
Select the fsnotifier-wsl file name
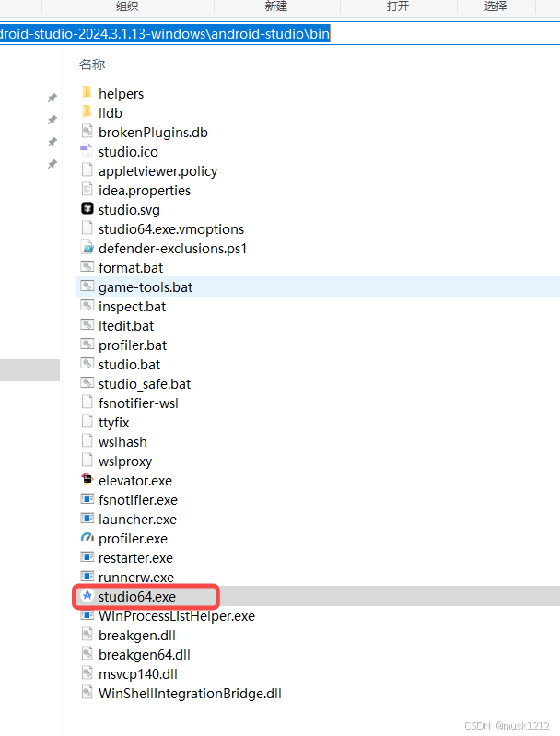138,403
